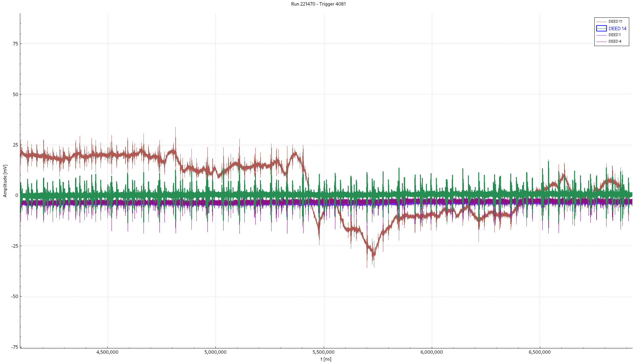Click the 0 y-axis tick label
This screenshot has height=364, width=637.
[17, 195]
